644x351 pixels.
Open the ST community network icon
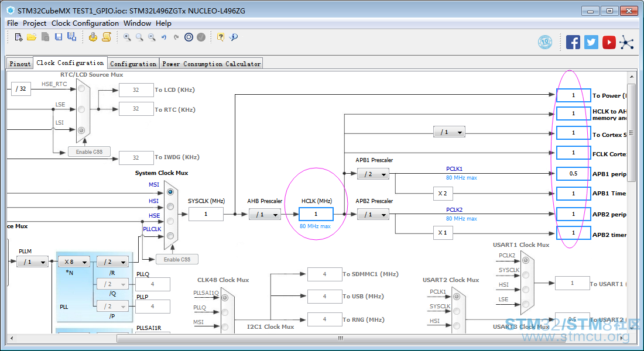[627, 42]
